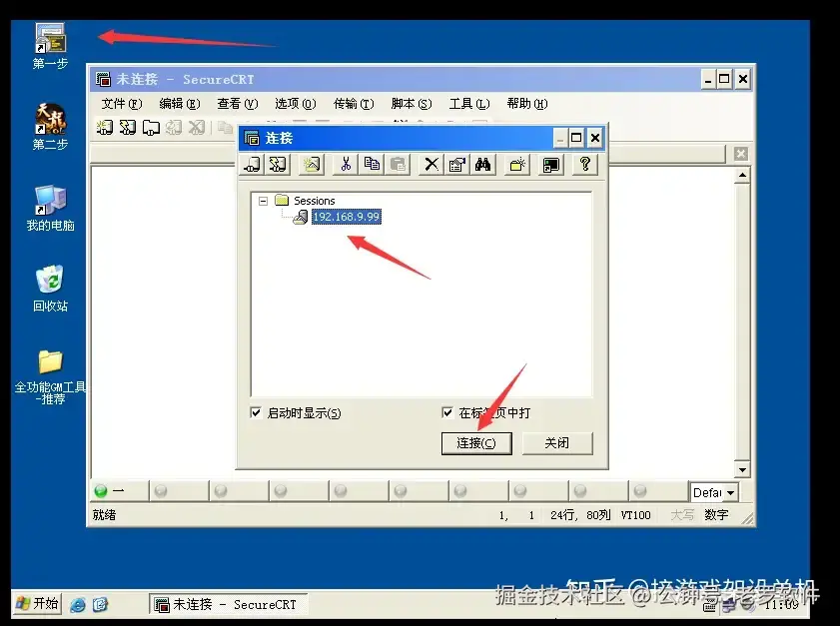Image resolution: width=840 pixels, height=626 pixels.
Task: Open the 工具(L) menu
Action: click(469, 104)
